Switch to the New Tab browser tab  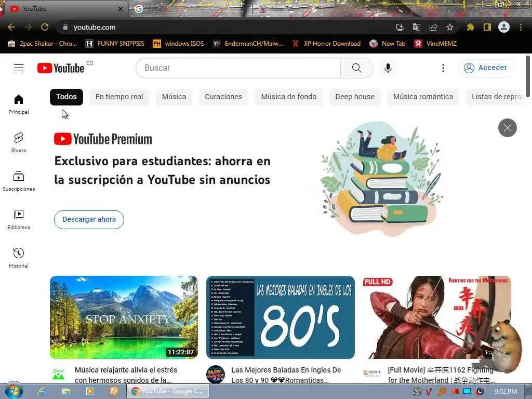[x=315, y=9]
